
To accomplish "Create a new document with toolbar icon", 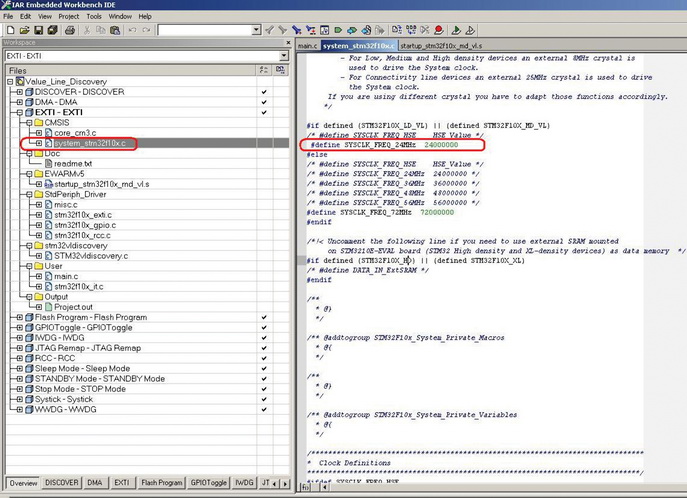I will tap(11, 30).
